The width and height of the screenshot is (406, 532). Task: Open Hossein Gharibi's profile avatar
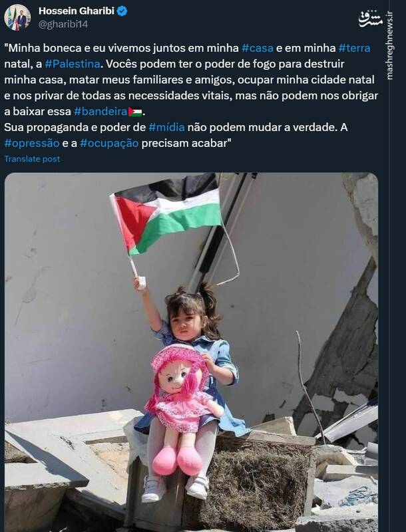pyautogui.click(x=17, y=17)
